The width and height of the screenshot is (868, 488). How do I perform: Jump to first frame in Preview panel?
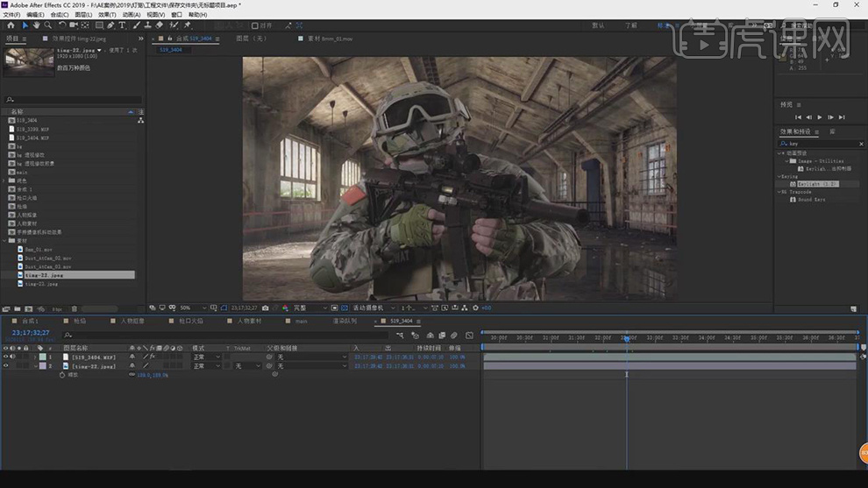(798, 117)
